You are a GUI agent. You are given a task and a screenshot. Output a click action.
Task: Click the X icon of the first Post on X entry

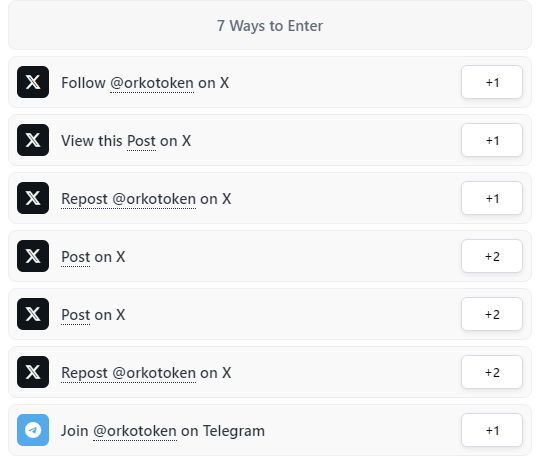[33, 256]
